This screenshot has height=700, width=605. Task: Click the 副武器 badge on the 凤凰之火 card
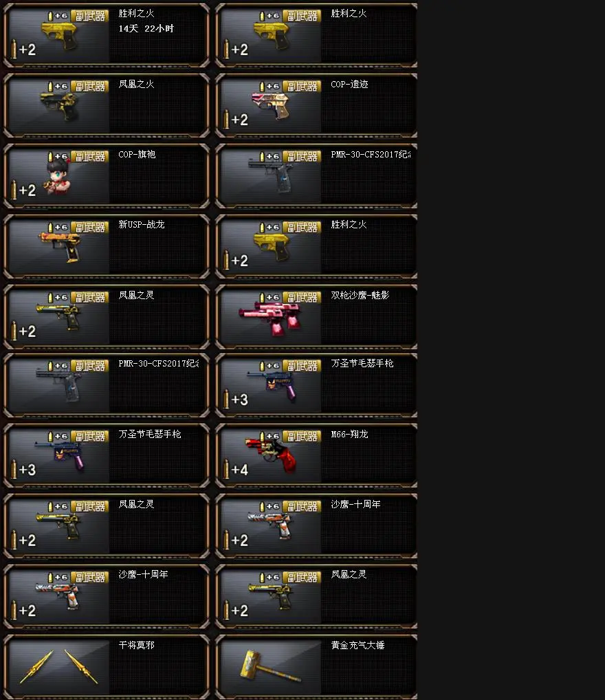pyautogui.click(x=90, y=87)
